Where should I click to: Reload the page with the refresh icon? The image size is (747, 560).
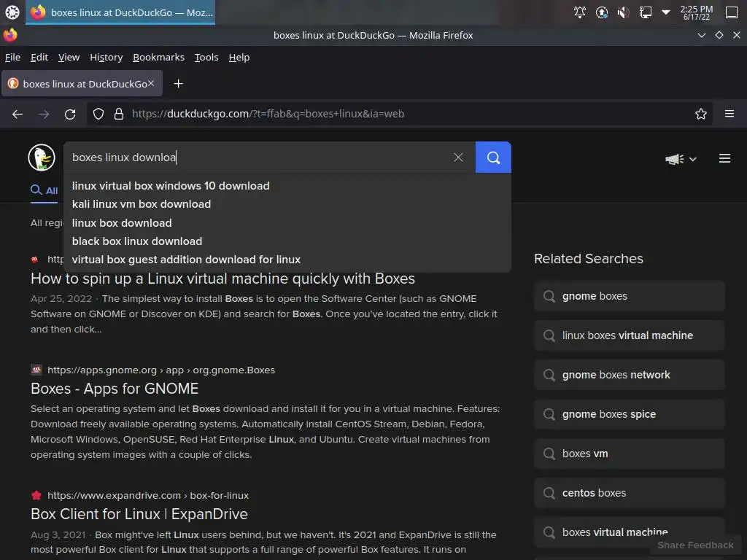(x=70, y=114)
